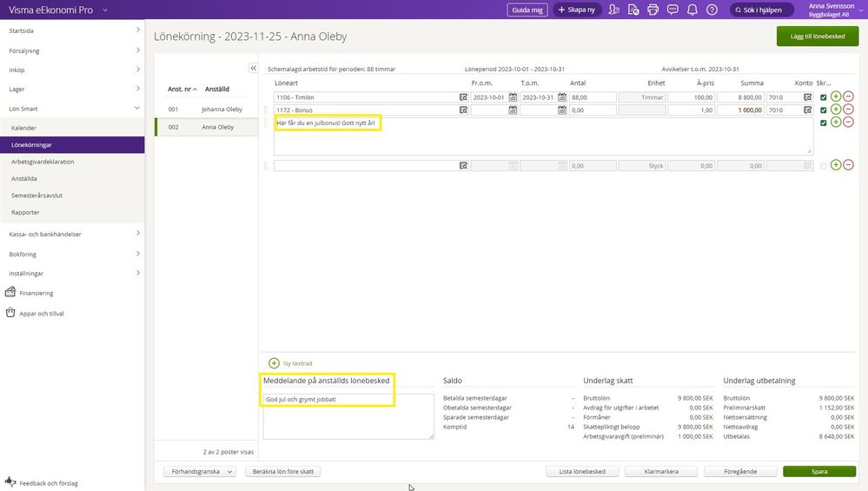Open the Förhandsgranska dropdown
The height and width of the screenshot is (491, 868).
click(200, 472)
